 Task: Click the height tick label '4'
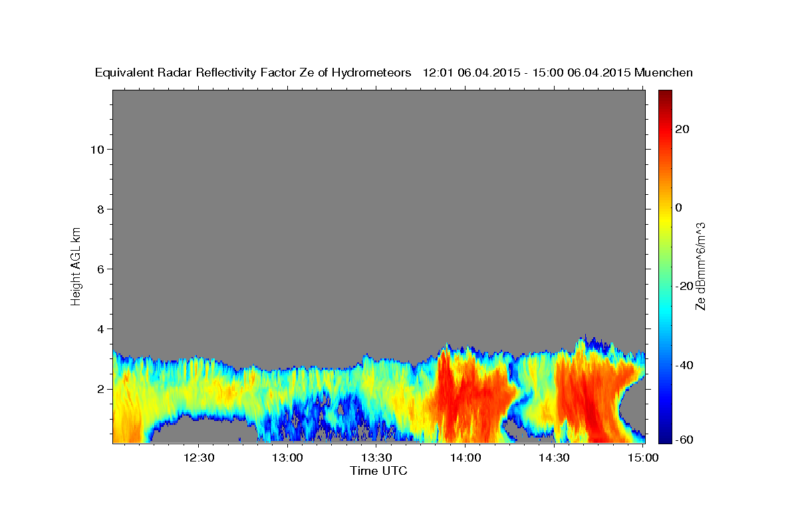(100, 329)
